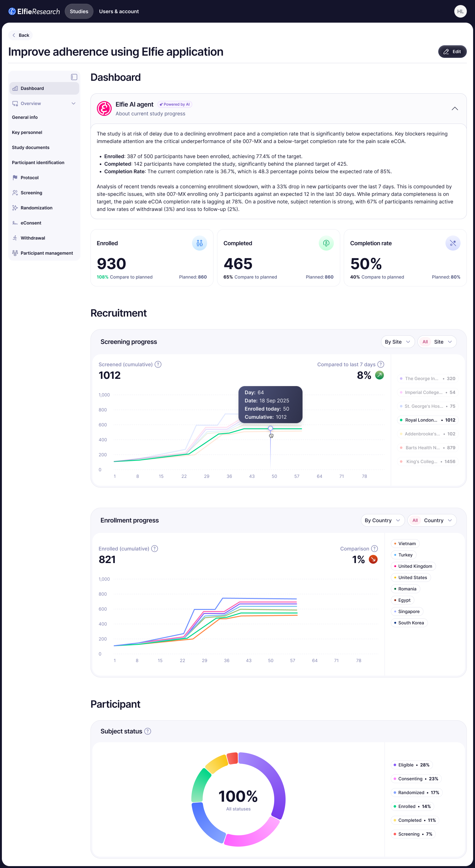
Task: Click the green upward trend arrow icon
Action: pyautogui.click(x=379, y=375)
